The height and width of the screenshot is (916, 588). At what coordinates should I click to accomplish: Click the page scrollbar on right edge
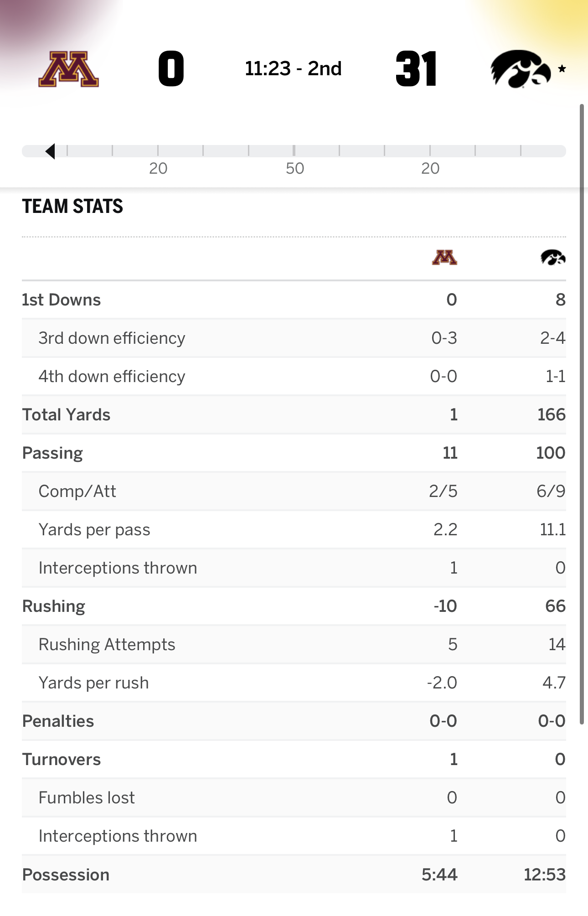click(582, 410)
